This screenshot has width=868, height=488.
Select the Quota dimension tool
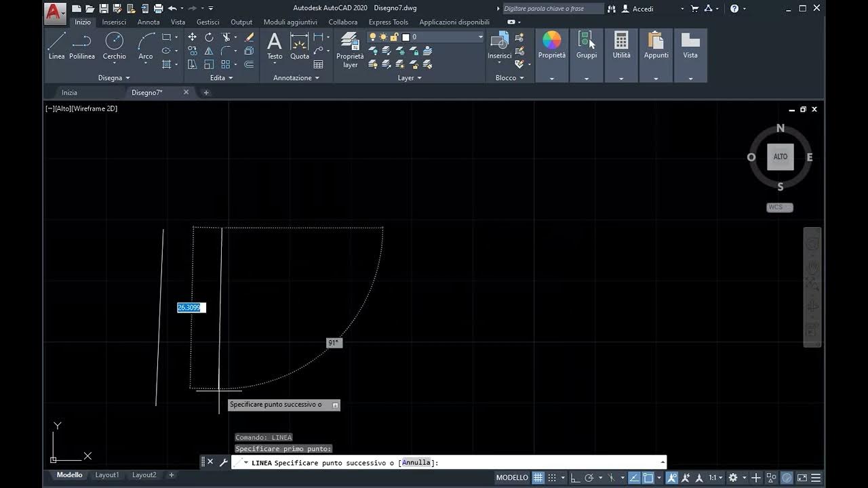[x=300, y=45]
